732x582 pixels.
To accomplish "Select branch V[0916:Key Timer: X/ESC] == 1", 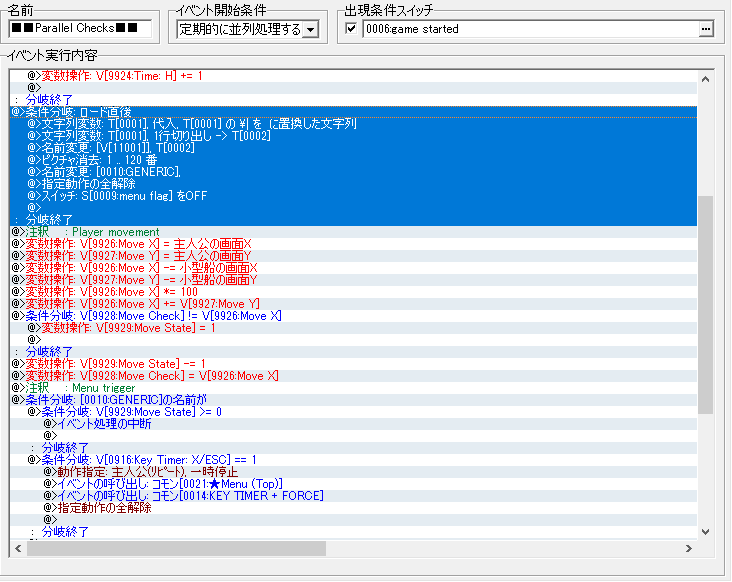I will (x=353, y=460).
